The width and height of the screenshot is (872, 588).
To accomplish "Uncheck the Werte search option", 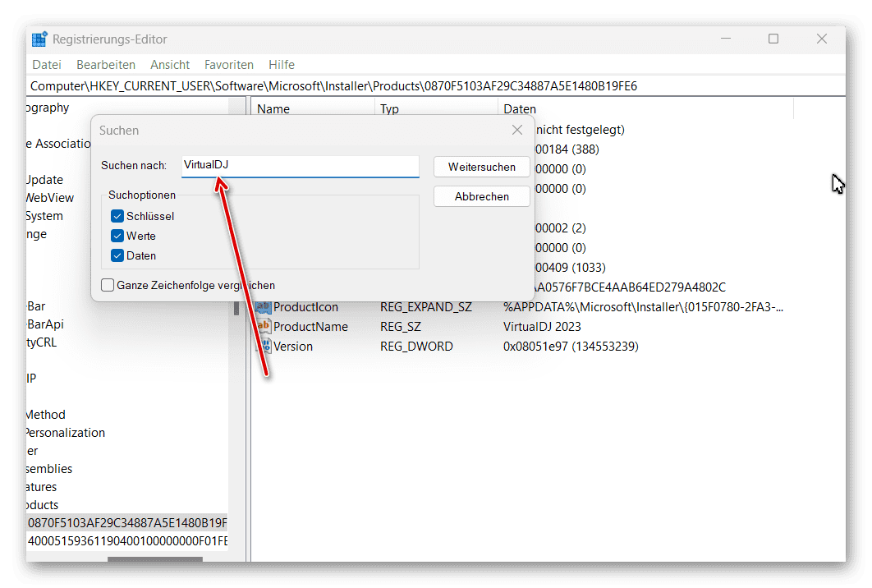I will (117, 236).
